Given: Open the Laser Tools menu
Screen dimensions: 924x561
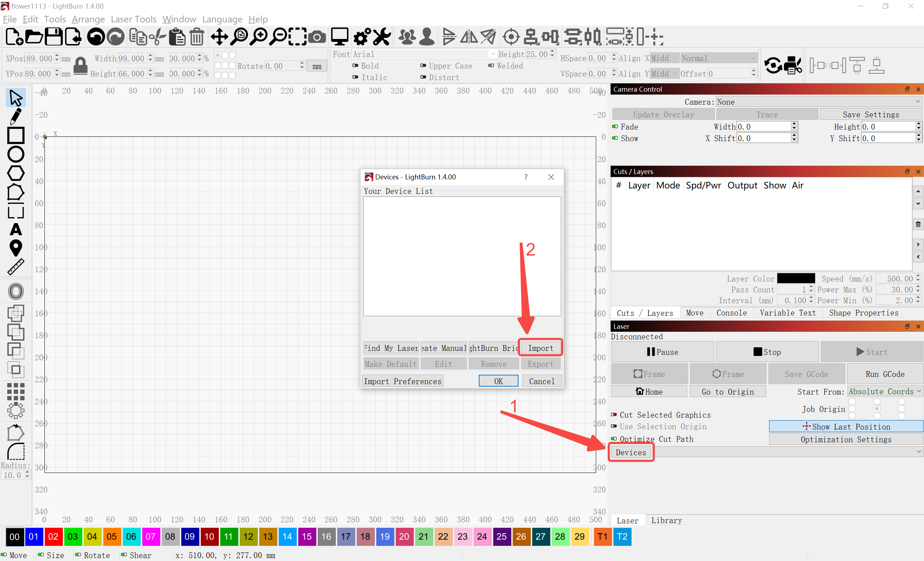Looking at the screenshot, I should coord(134,19).
